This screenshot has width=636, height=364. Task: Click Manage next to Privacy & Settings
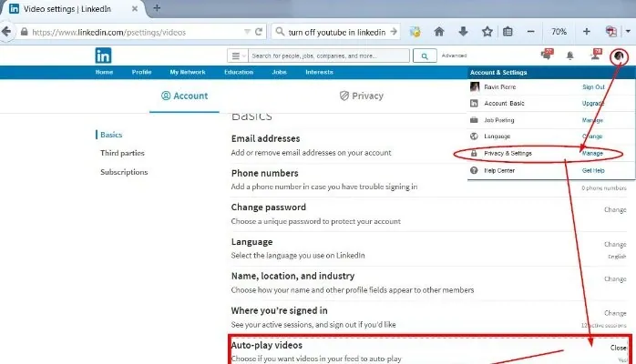pos(592,154)
